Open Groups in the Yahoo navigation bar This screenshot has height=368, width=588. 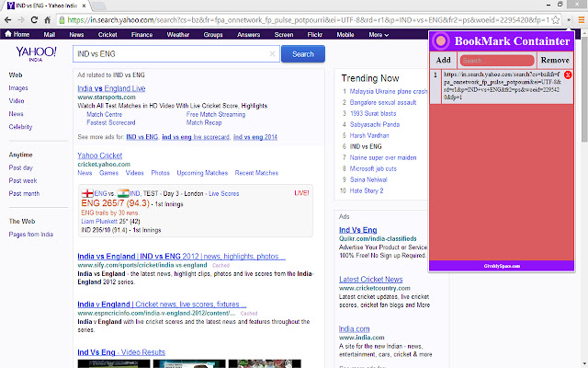(213, 35)
